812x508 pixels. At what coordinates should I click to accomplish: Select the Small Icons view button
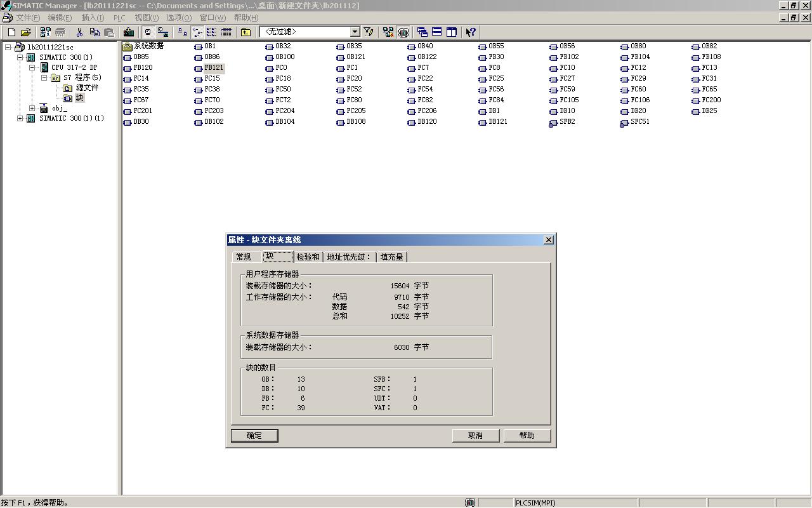click(197, 32)
